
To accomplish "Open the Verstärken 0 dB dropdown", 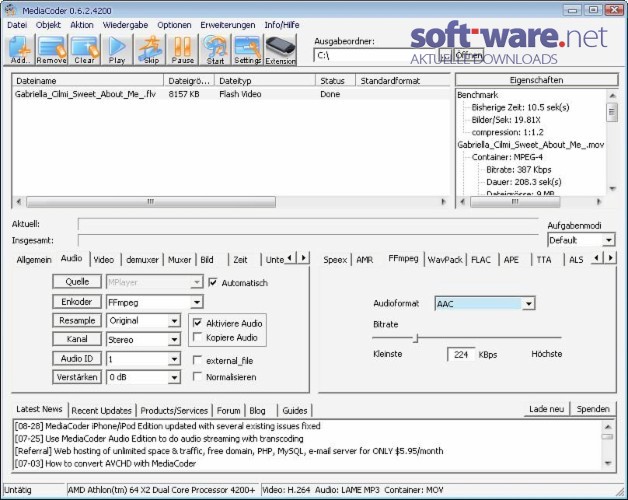I will (x=174, y=377).
